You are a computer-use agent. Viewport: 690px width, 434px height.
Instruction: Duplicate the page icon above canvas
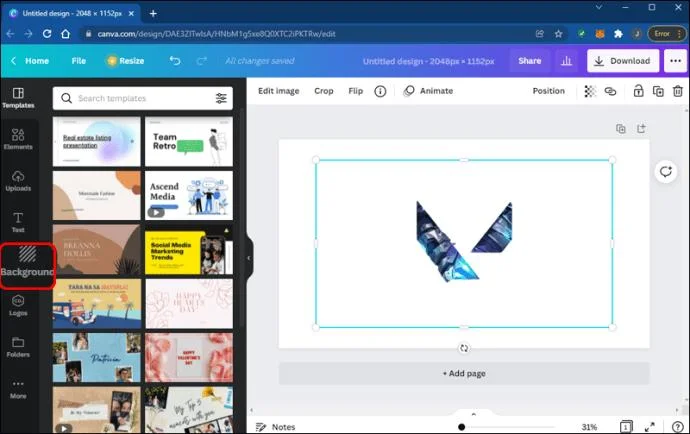point(620,129)
